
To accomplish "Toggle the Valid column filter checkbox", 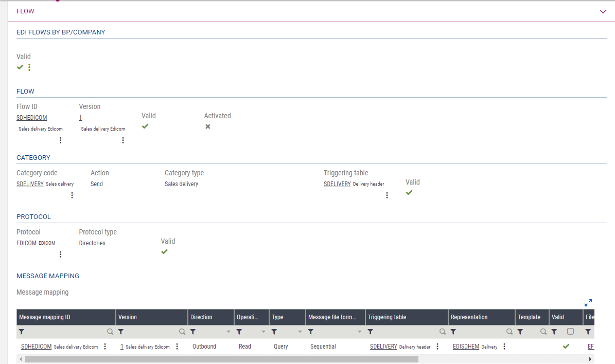I will pos(570,332).
